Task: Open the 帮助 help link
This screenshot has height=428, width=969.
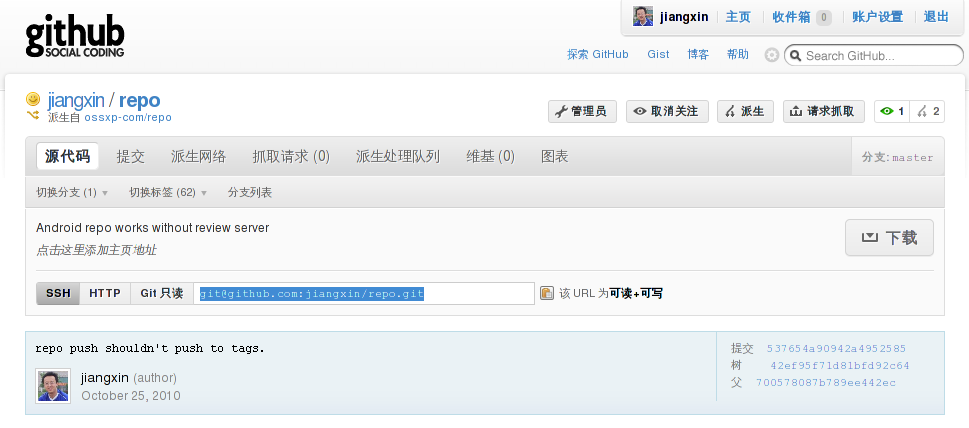Action: 737,54
